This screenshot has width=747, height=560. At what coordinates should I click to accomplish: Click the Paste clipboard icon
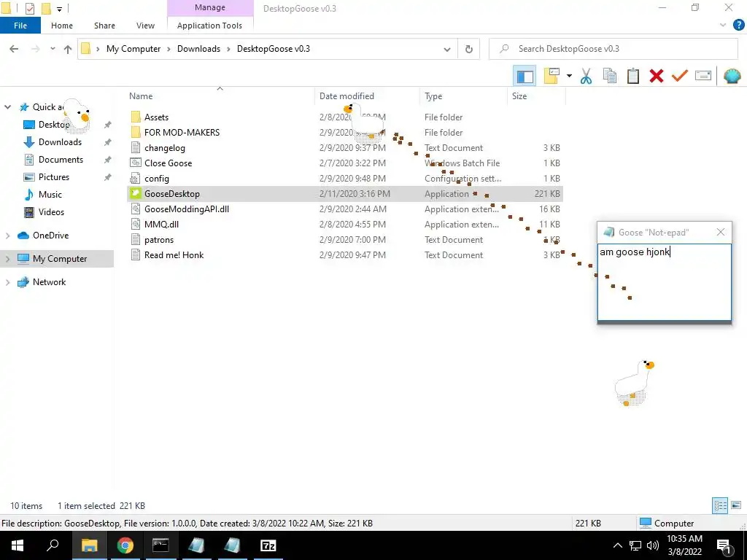(633, 76)
